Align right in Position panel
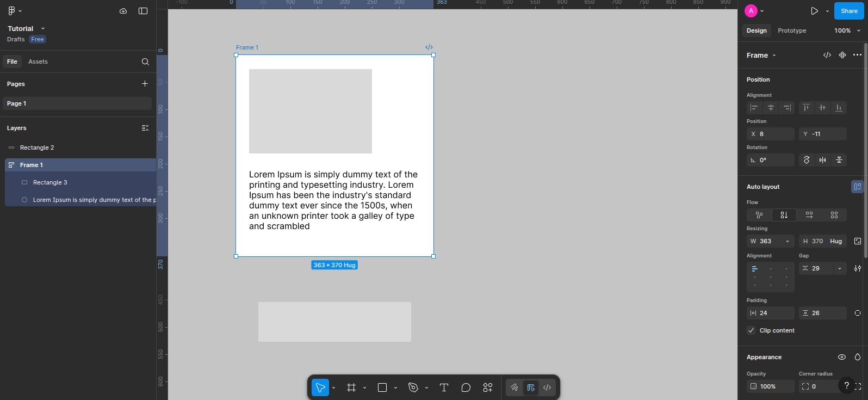Viewport: 868px width, 400px height. click(787, 108)
